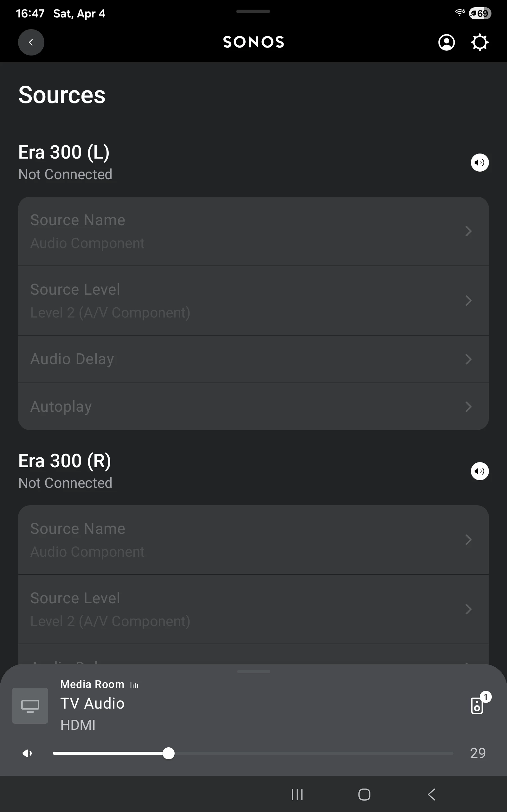Open Audio Delay for Era 300 (L)
This screenshot has height=812, width=507.
tap(253, 359)
